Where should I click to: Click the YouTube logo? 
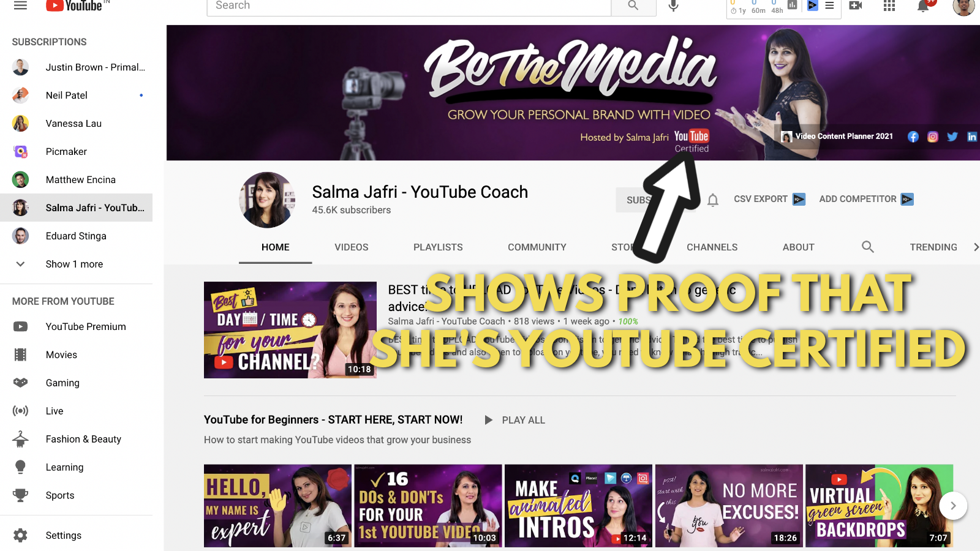click(75, 6)
